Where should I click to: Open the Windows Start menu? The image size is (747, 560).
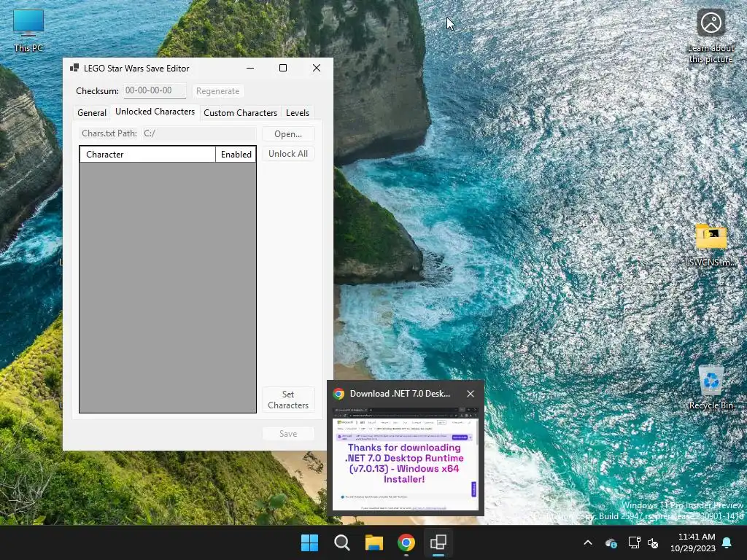(309, 542)
